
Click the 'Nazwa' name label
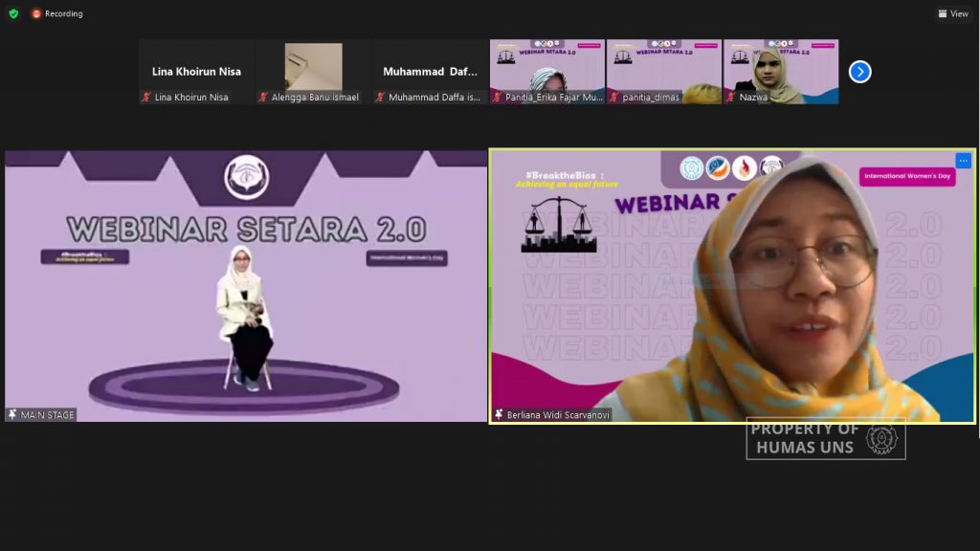pyautogui.click(x=753, y=97)
